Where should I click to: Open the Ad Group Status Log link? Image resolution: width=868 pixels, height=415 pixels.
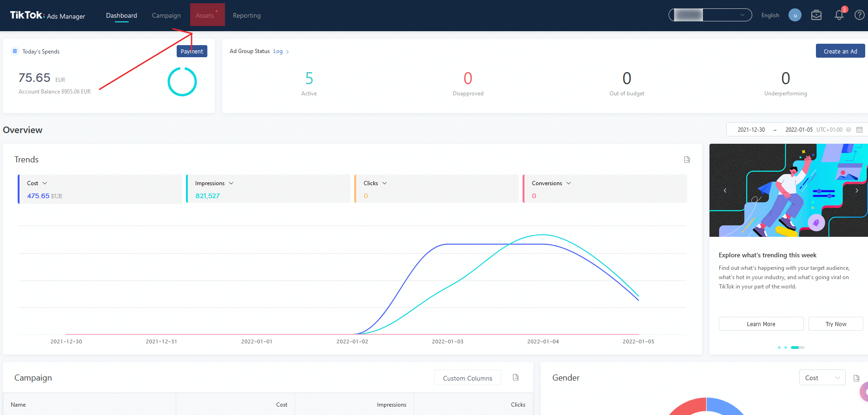[x=278, y=51]
